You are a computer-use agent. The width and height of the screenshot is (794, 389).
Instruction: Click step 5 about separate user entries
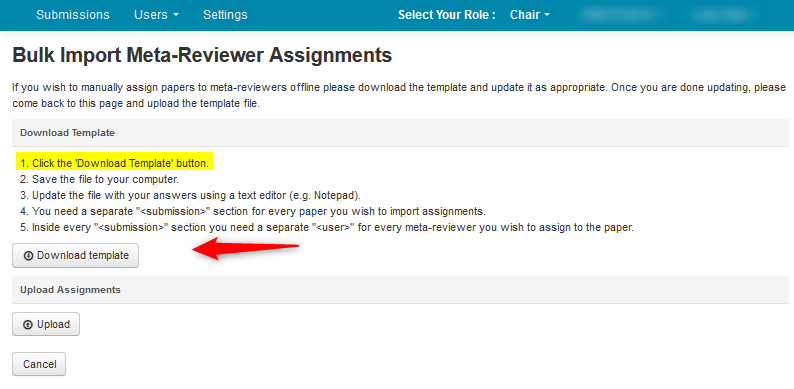[x=327, y=227]
